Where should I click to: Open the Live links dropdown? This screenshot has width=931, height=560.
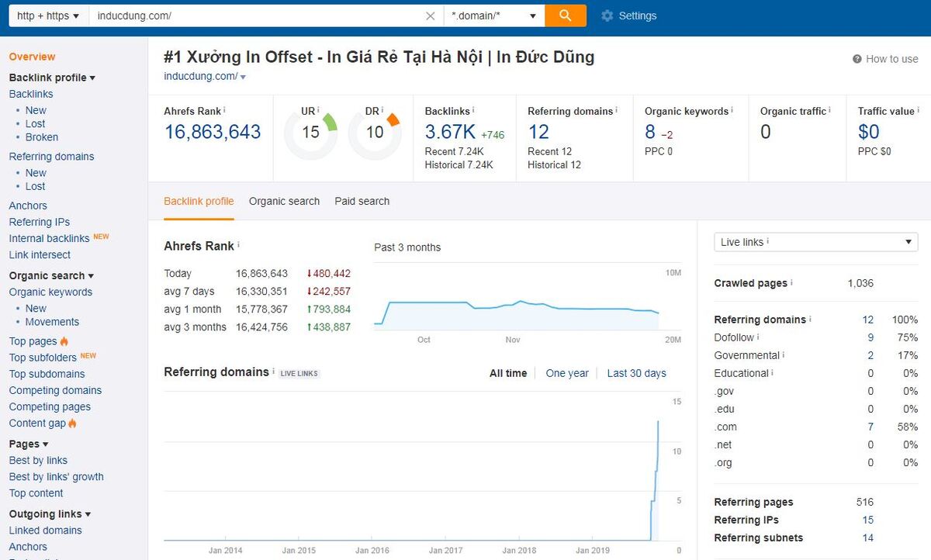click(x=815, y=242)
